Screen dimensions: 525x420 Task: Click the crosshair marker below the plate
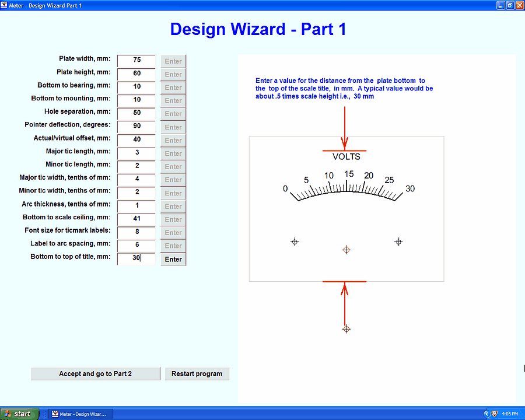coord(346,329)
